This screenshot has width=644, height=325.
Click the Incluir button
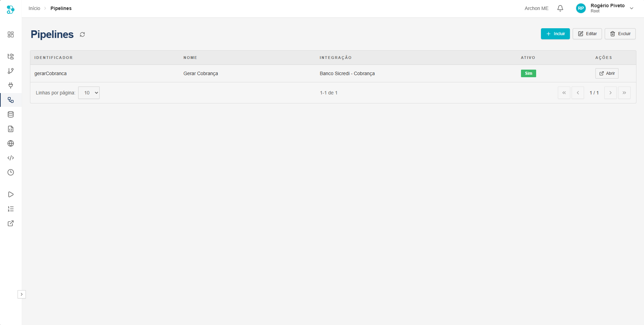pos(555,34)
